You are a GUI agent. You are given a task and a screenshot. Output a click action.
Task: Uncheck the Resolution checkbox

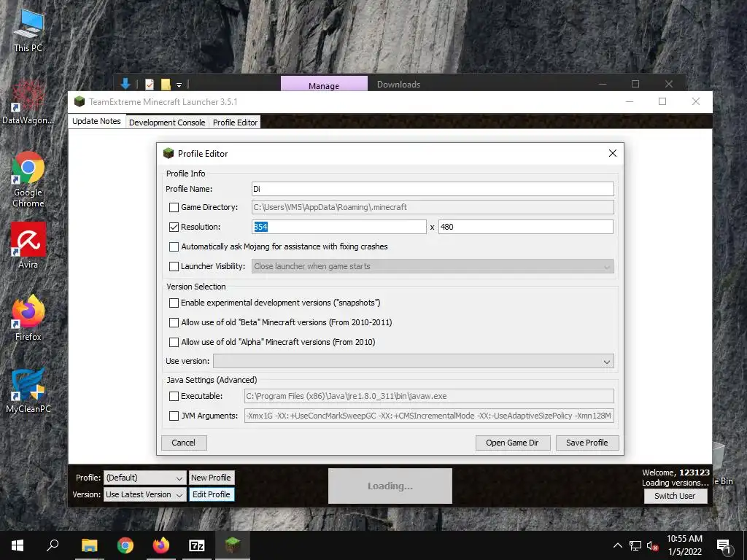coord(174,227)
